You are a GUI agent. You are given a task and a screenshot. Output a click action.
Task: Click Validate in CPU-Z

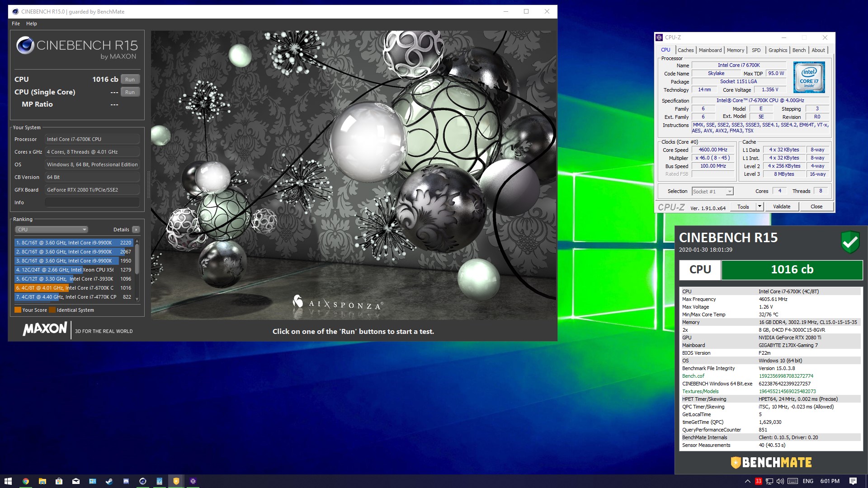pyautogui.click(x=782, y=206)
